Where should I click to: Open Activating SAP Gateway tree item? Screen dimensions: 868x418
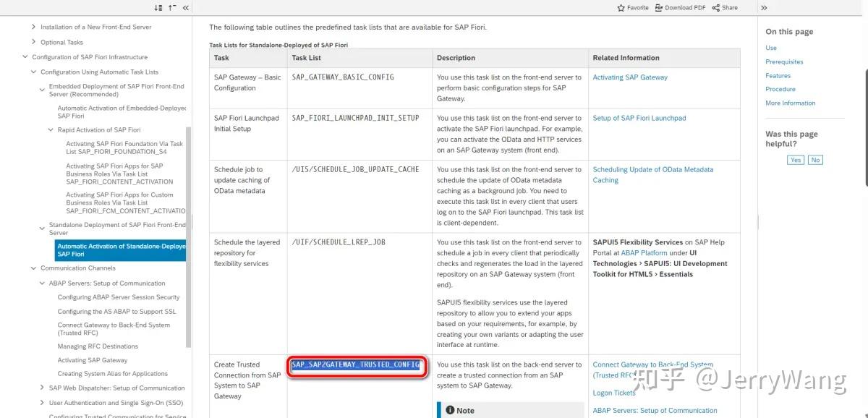(93, 360)
